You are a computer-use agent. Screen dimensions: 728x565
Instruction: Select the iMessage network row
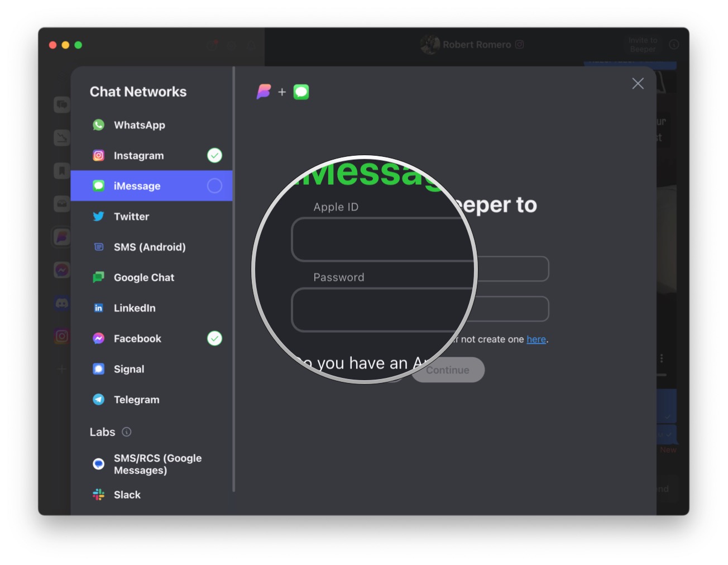tap(151, 186)
